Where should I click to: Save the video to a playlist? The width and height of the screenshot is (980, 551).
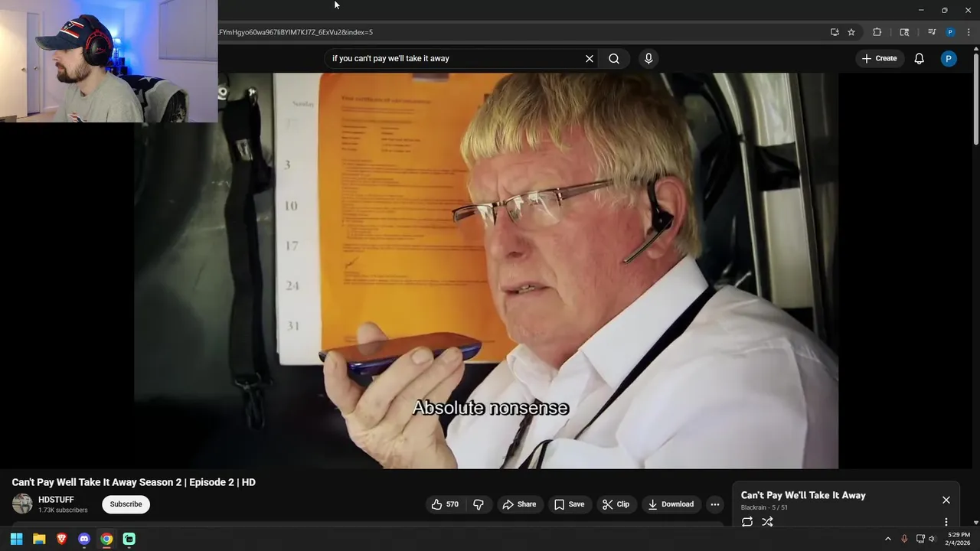(569, 504)
